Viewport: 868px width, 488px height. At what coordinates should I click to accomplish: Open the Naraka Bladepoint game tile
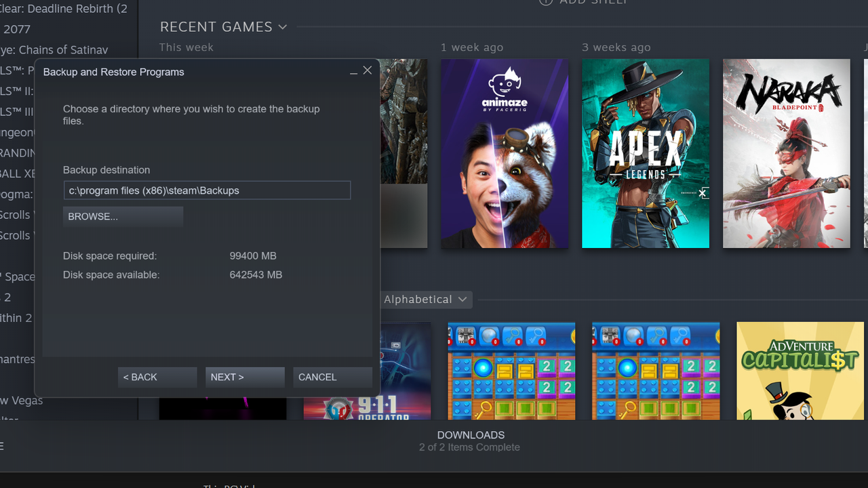click(x=787, y=153)
